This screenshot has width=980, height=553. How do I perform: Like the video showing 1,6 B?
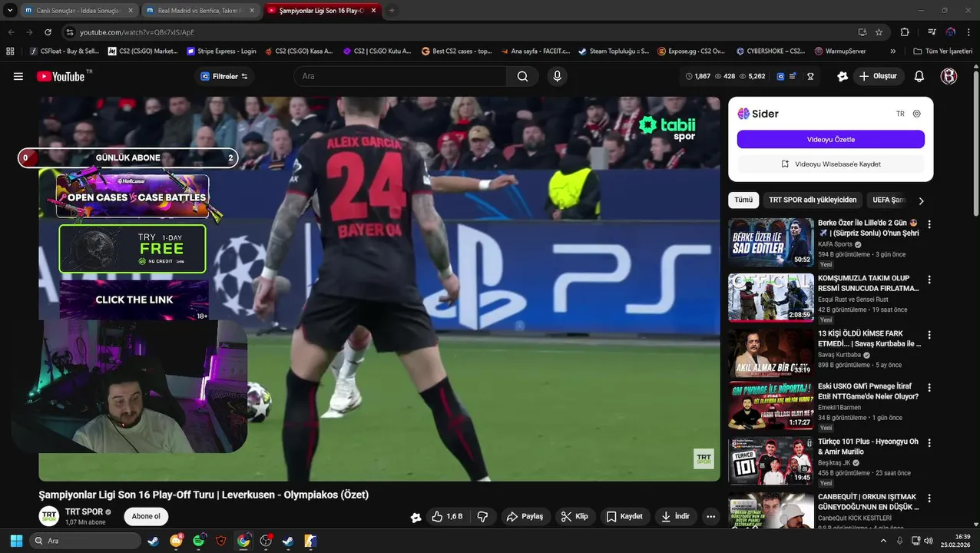[447, 516]
